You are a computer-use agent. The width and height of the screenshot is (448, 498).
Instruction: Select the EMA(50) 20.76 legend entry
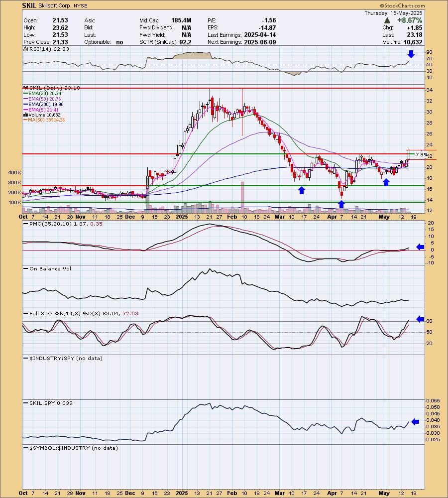click(42, 99)
